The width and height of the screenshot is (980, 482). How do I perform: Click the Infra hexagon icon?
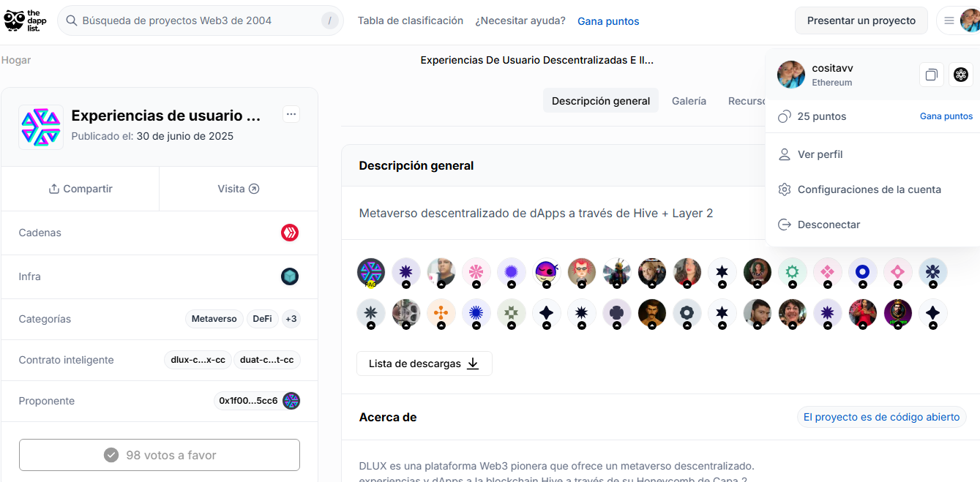[290, 276]
